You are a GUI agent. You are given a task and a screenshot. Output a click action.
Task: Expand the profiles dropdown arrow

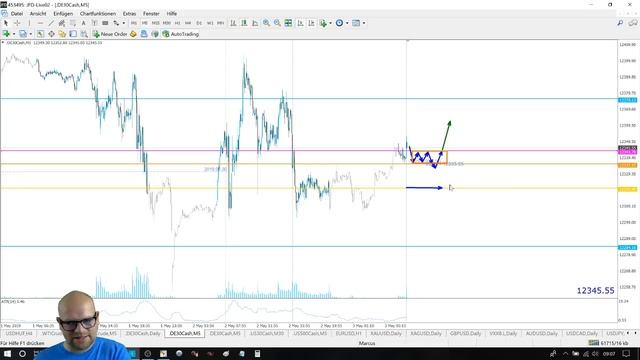point(31,34)
